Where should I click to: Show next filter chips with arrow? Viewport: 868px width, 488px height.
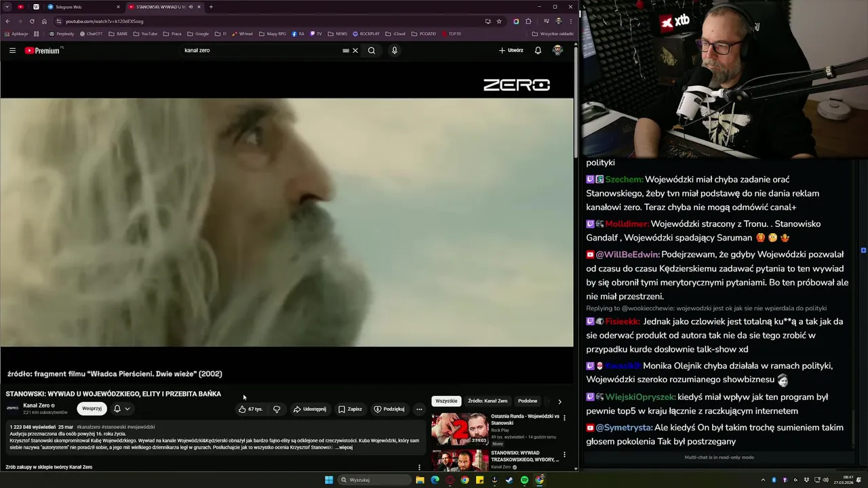pyautogui.click(x=559, y=401)
